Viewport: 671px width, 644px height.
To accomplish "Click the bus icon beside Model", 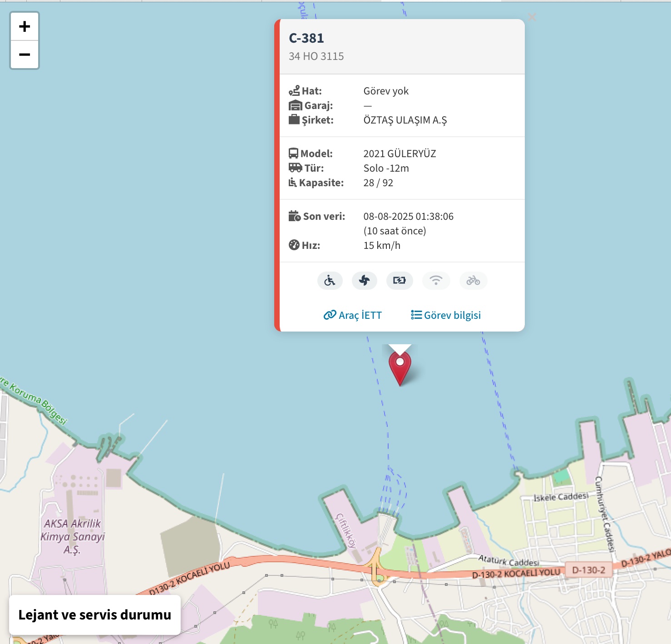I will point(294,154).
